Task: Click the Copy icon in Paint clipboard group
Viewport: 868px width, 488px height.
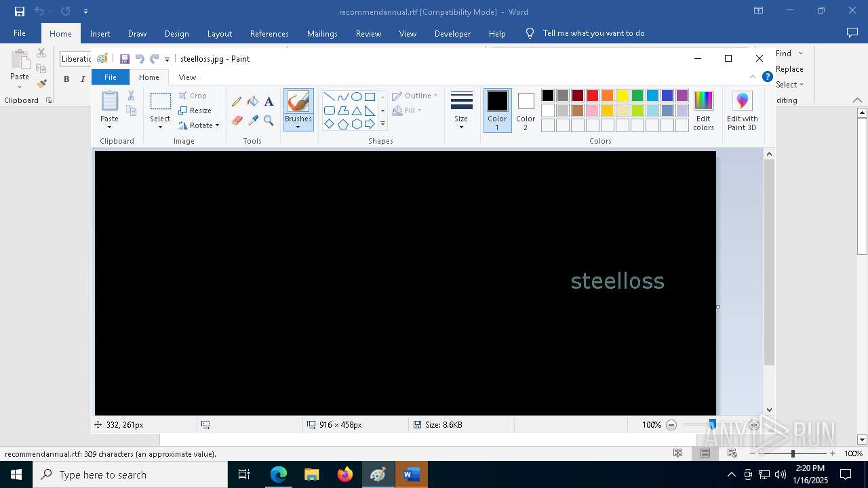Action: [131, 110]
